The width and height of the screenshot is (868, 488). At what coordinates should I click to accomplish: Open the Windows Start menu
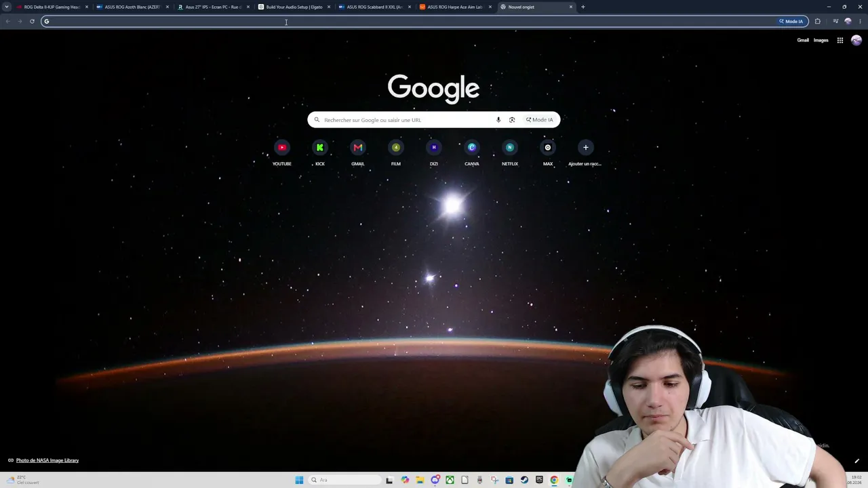(x=299, y=480)
